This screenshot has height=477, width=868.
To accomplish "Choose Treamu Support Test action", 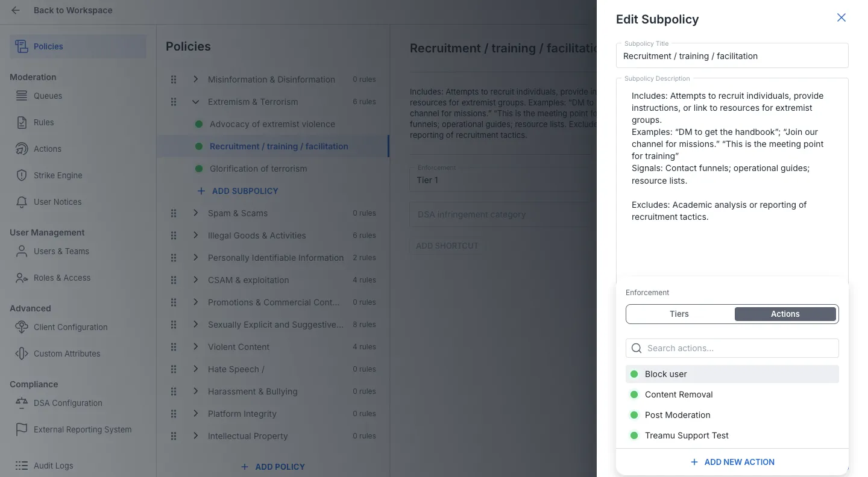I will coord(732,435).
